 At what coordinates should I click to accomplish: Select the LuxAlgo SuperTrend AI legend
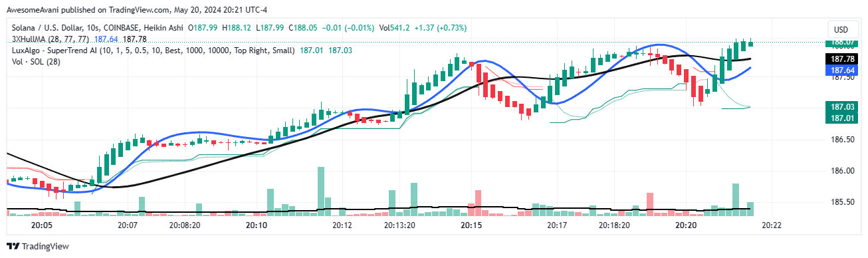pyautogui.click(x=154, y=51)
